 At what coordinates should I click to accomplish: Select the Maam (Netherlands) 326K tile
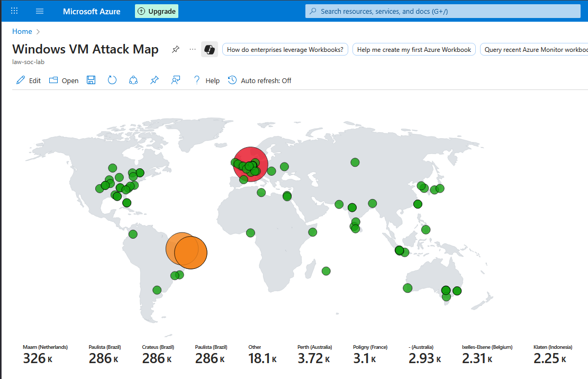click(45, 355)
